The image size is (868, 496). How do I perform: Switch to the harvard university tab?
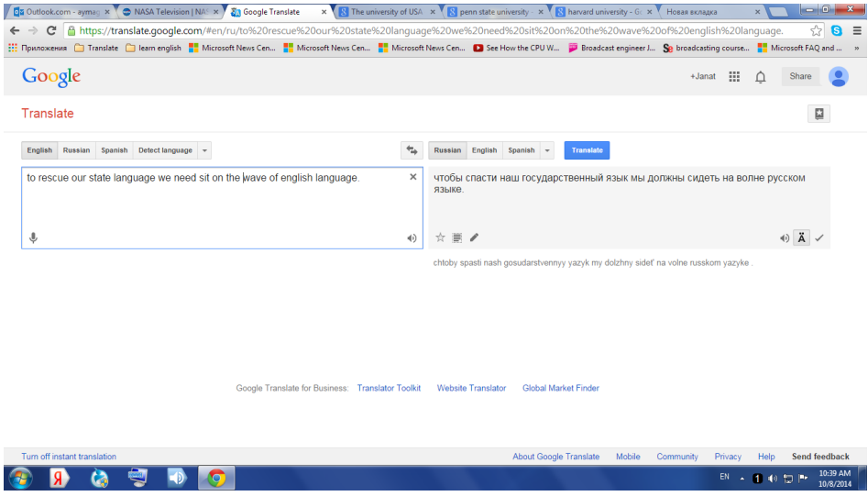603,12
